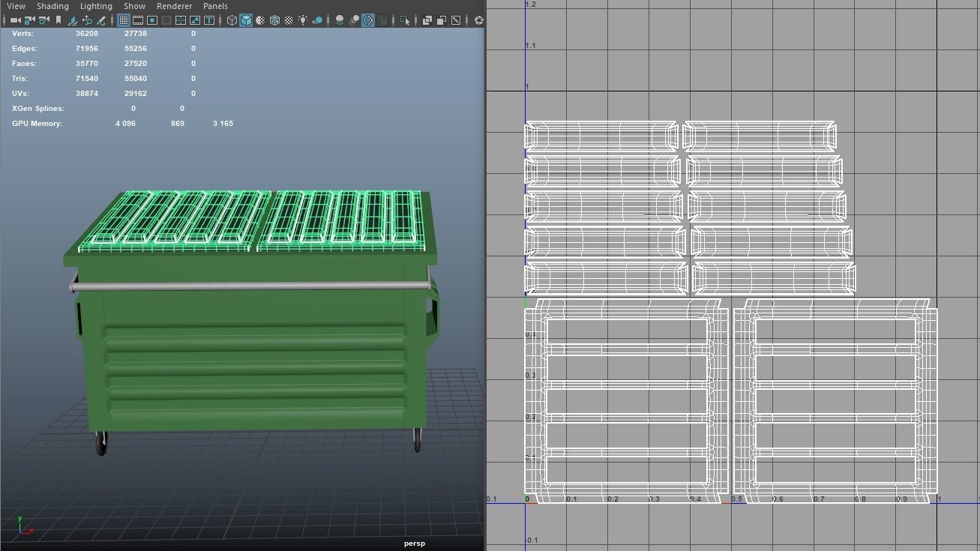Viewport: 980px width, 551px height.
Task: Click the persp camera name label
Action: (x=414, y=544)
